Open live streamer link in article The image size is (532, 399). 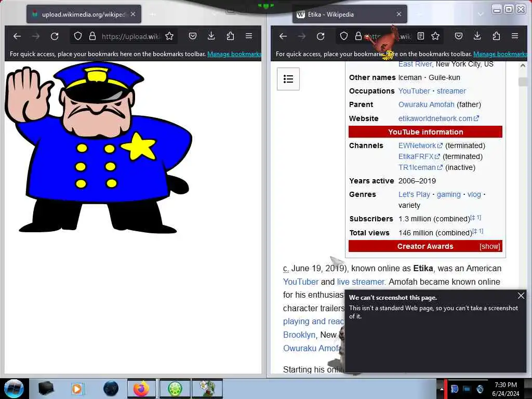click(361, 282)
